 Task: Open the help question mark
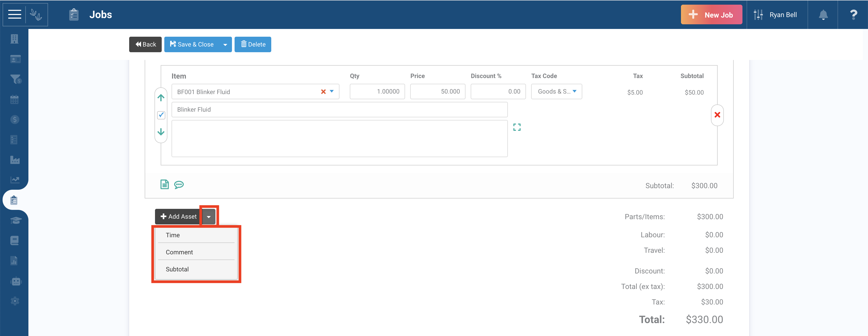click(x=853, y=14)
